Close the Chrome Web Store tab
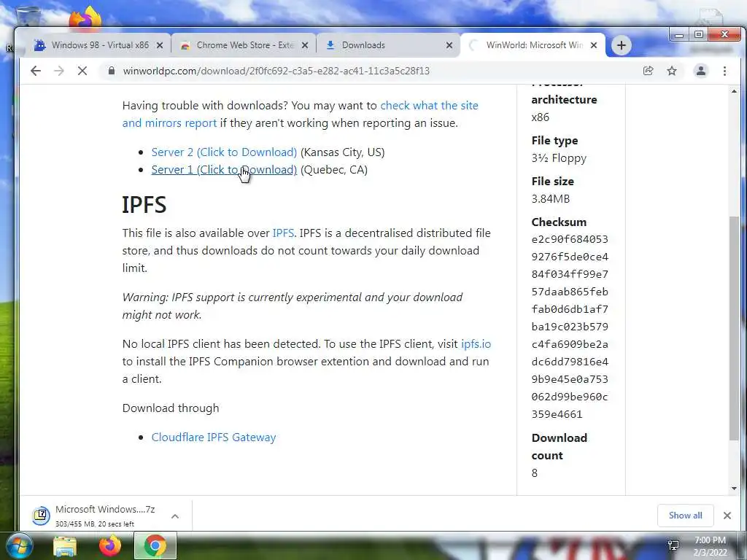Screen dimensions: 747x560 305,45
